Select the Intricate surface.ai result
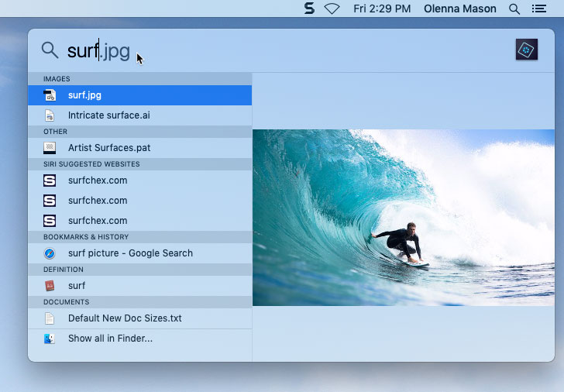 pos(140,115)
